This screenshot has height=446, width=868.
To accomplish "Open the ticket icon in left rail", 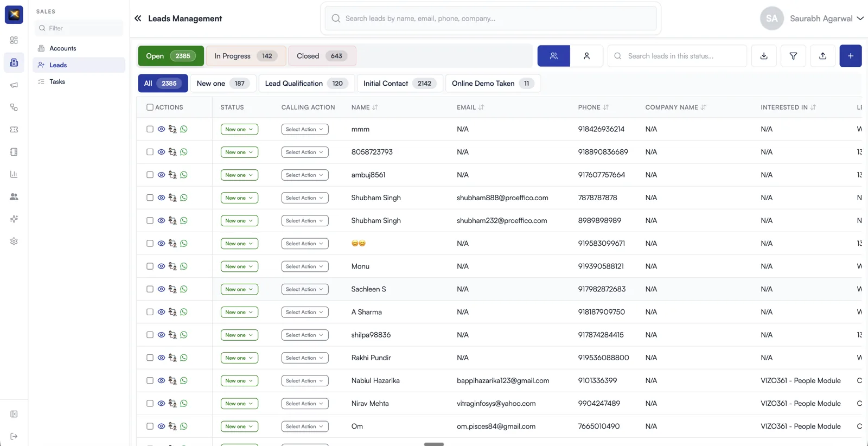I will point(14,130).
